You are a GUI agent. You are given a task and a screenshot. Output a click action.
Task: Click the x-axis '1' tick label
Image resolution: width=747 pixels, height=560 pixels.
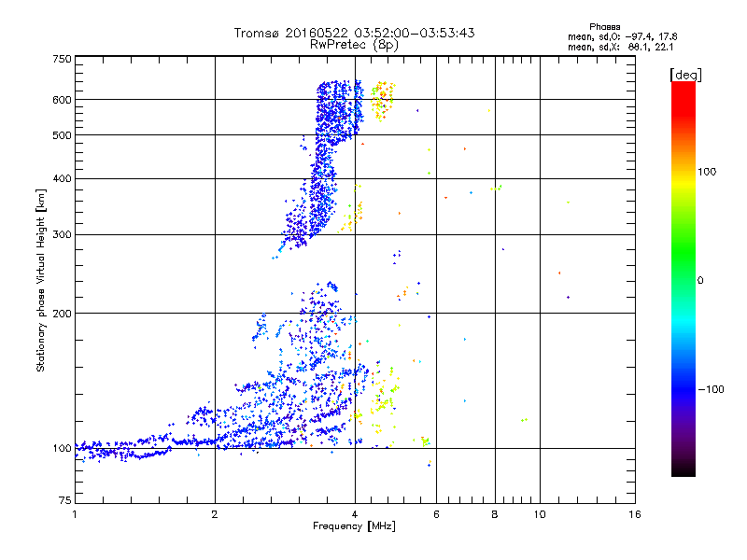75,514
